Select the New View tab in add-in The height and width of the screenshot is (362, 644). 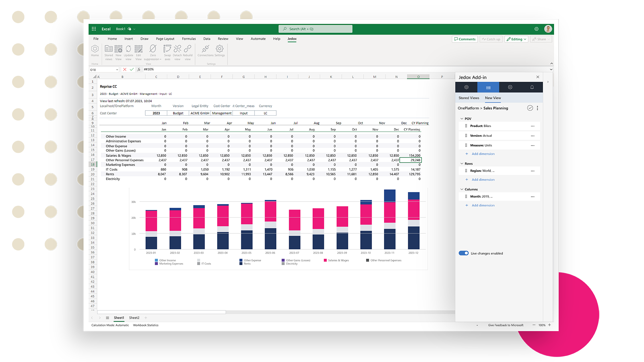[x=493, y=98]
